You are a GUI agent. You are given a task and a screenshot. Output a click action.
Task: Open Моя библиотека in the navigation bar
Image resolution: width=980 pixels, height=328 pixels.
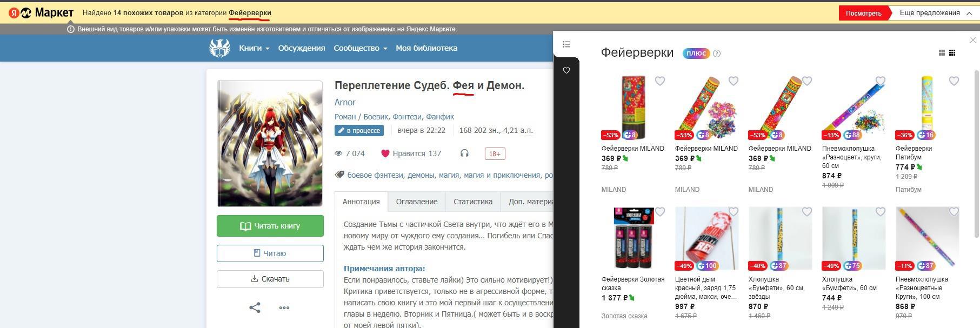click(426, 48)
